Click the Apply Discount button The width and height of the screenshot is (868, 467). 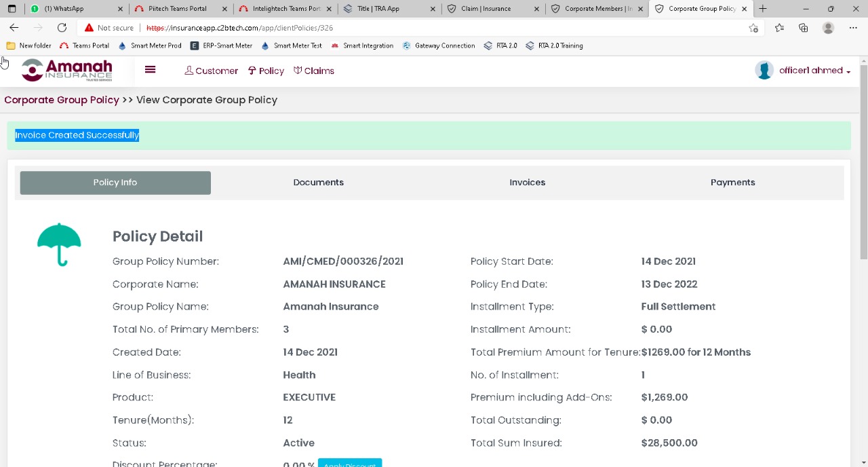click(x=350, y=464)
